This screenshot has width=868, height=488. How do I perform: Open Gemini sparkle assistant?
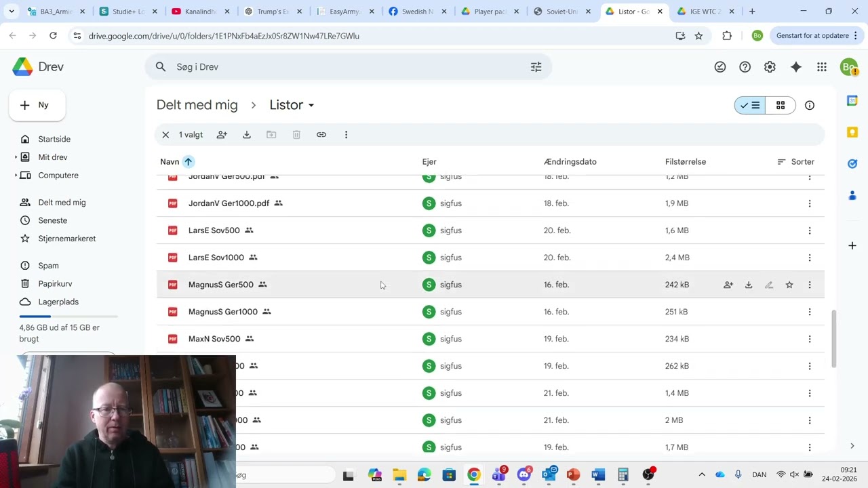click(x=796, y=67)
